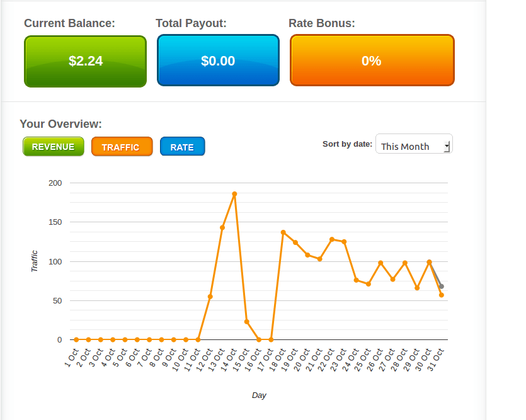Click the orange Rate Bonus 0% box
526x420 pixels.
point(372,61)
